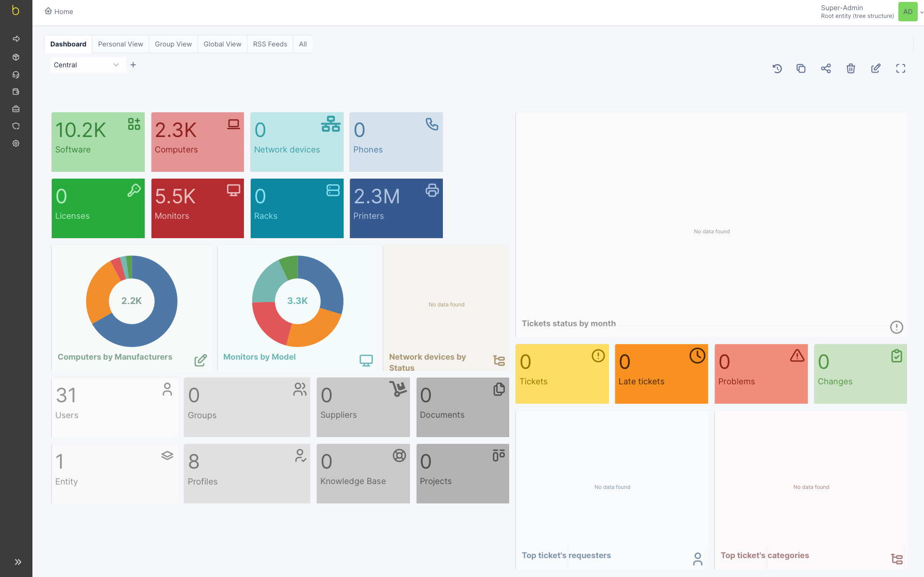Click the dashboard history refresh icon
Viewport: 924px width, 577px height.
click(x=777, y=69)
